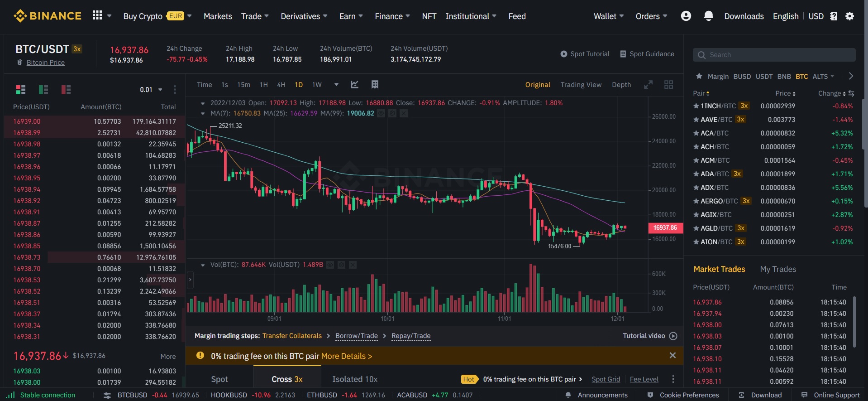Click the Stable connection status indicator
Viewport: 868px width, 401px height.
(x=41, y=395)
